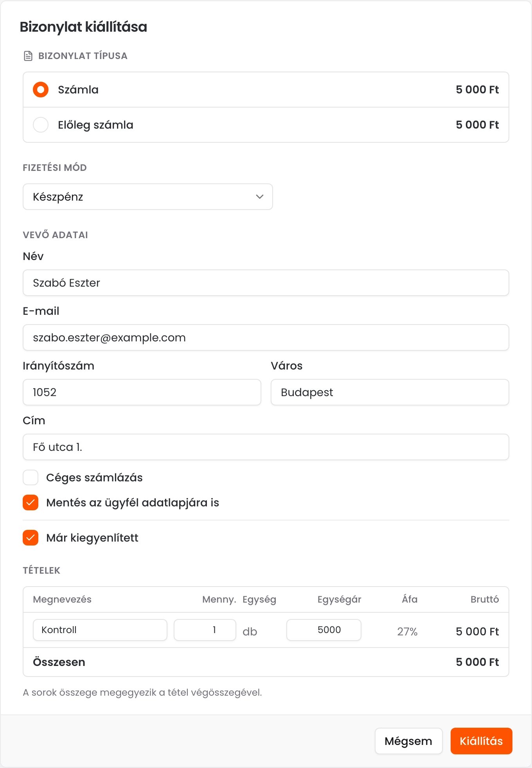
Task: Click the E-mail input field
Action: click(266, 337)
